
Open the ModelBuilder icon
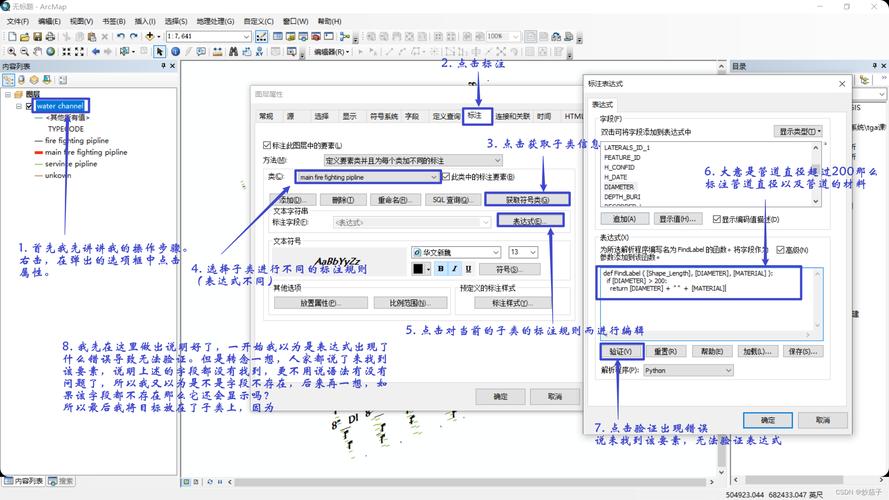coord(344,36)
